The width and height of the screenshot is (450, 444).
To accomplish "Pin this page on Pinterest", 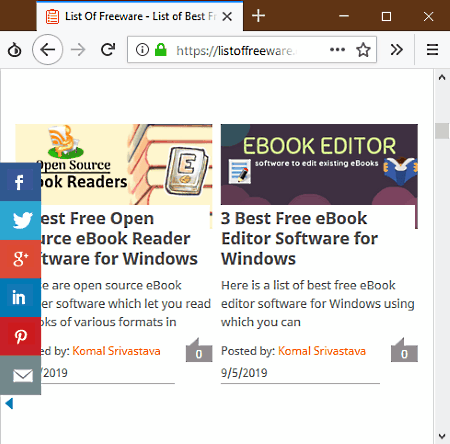I will [x=20, y=336].
